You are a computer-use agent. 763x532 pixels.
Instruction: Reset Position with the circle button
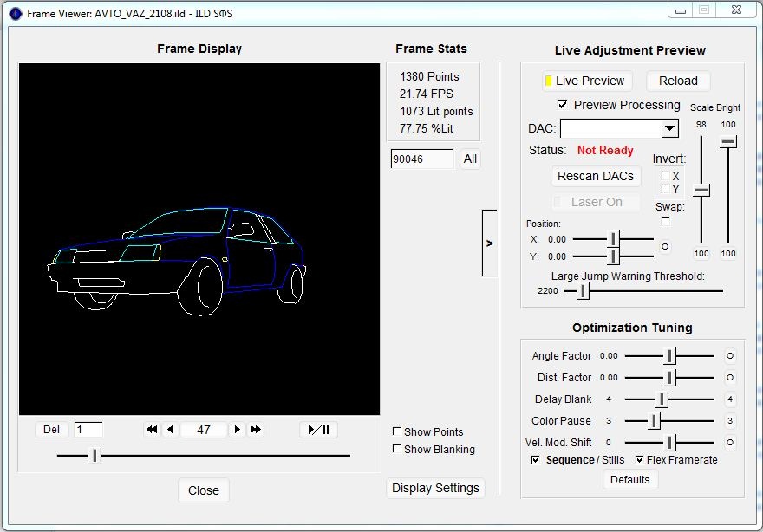tap(665, 247)
